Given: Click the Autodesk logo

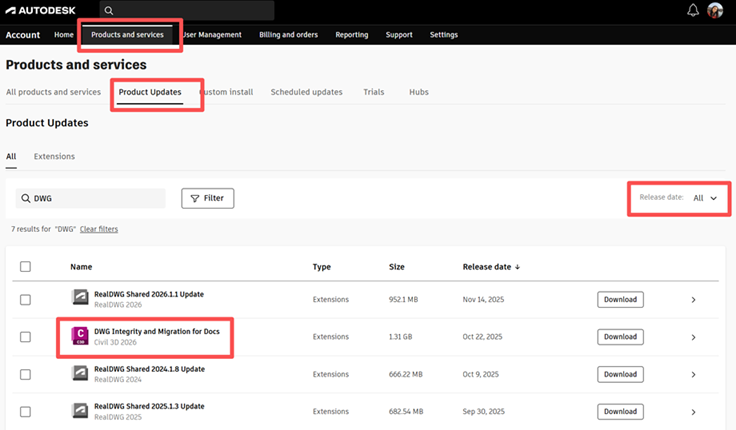Looking at the screenshot, I should (x=40, y=10).
